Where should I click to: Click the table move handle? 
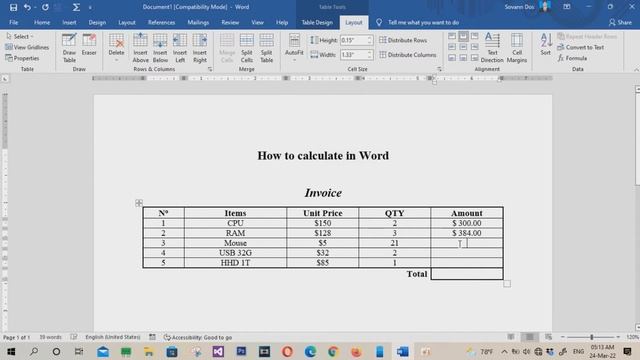[x=139, y=203]
